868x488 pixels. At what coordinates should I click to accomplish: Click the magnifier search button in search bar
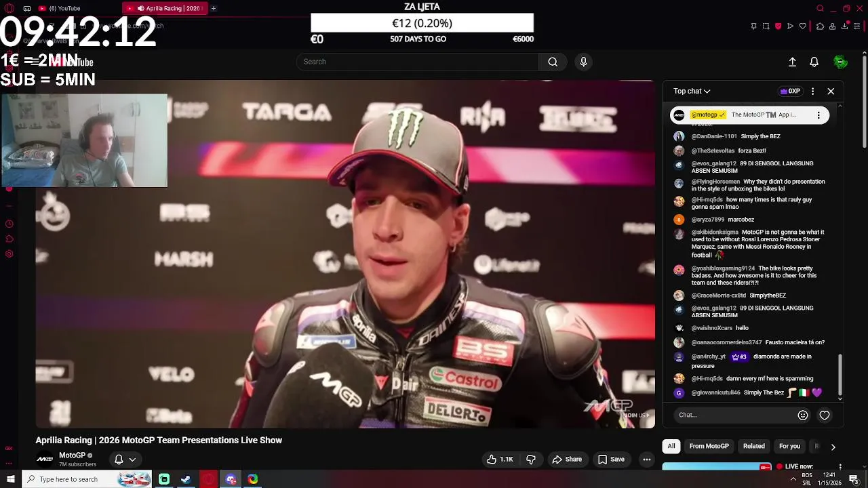(x=553, y=62)
